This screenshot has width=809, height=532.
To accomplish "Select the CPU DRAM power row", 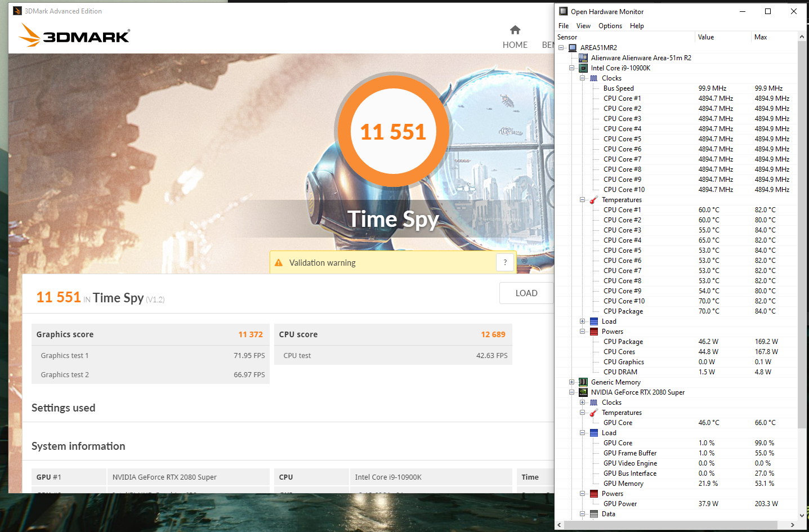I will (x=677, y=372).
